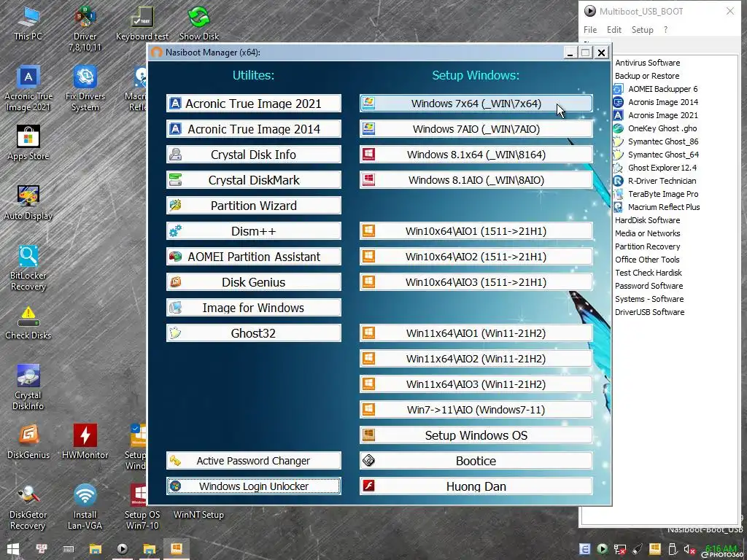Open AOMEI Partition Assistant button
The height and width of the screenshot is (560, 747).
[x=253, y=257]
